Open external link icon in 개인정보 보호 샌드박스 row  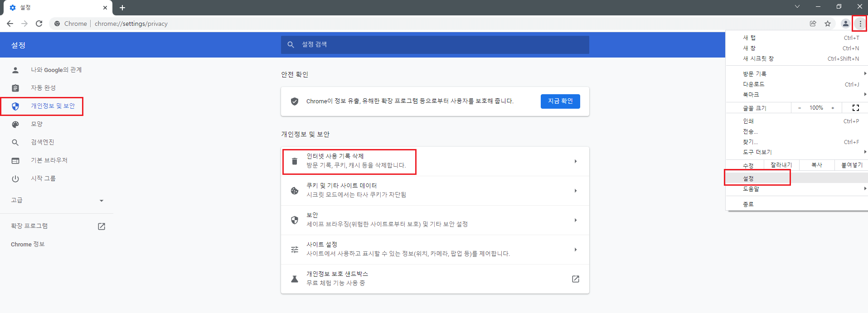[576, 279]
